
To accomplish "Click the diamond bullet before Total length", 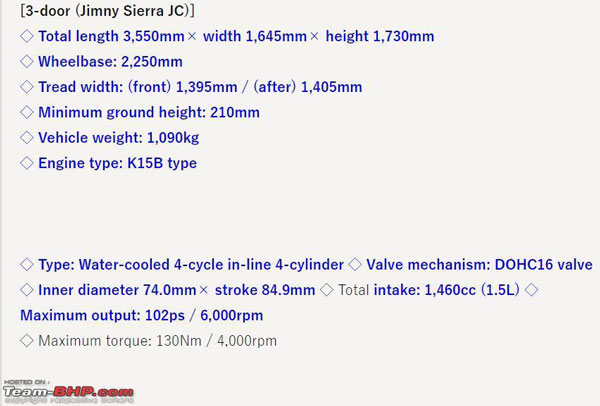I will coord(27,36).
